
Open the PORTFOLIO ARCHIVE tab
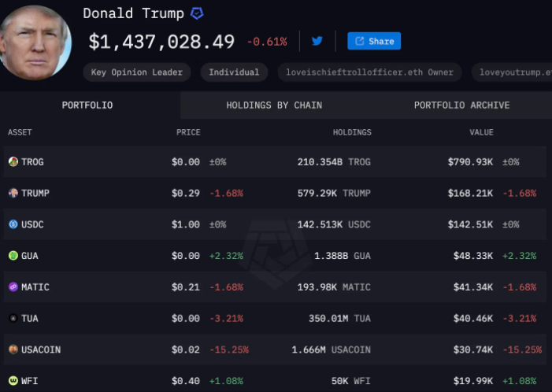tap(462, 105)
